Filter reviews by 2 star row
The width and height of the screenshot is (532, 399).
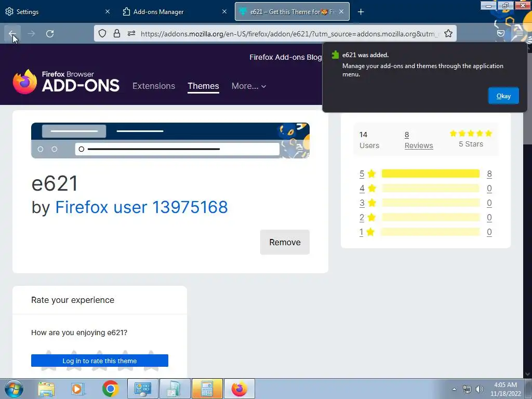tap(425, 218)
